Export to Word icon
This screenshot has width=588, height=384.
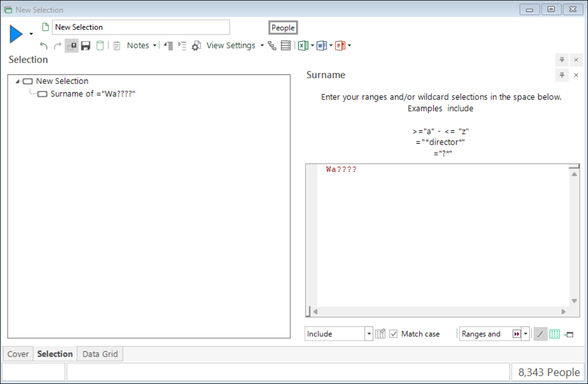point(322,45)
